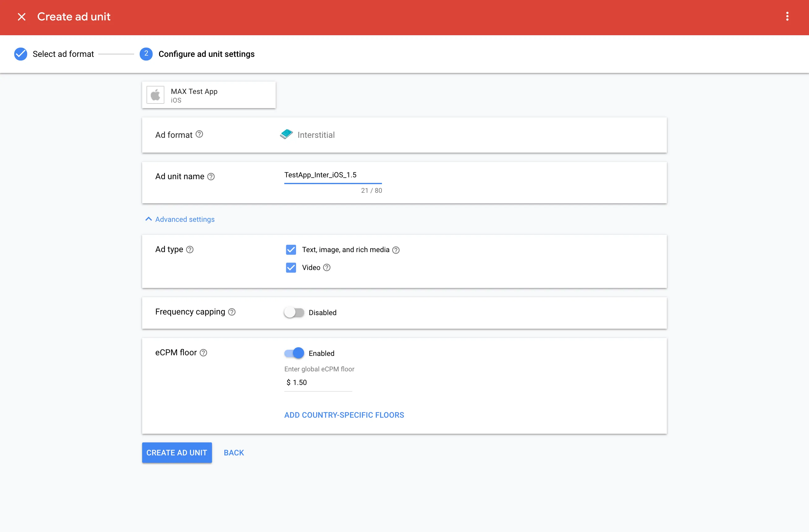Click the Interstitial format text

click(x=316, y=135)
